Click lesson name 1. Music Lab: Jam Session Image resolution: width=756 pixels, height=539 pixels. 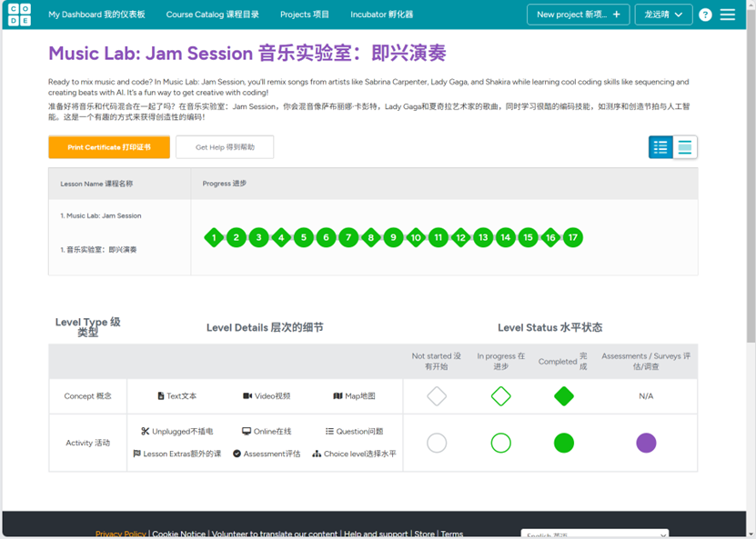[101, 215]
